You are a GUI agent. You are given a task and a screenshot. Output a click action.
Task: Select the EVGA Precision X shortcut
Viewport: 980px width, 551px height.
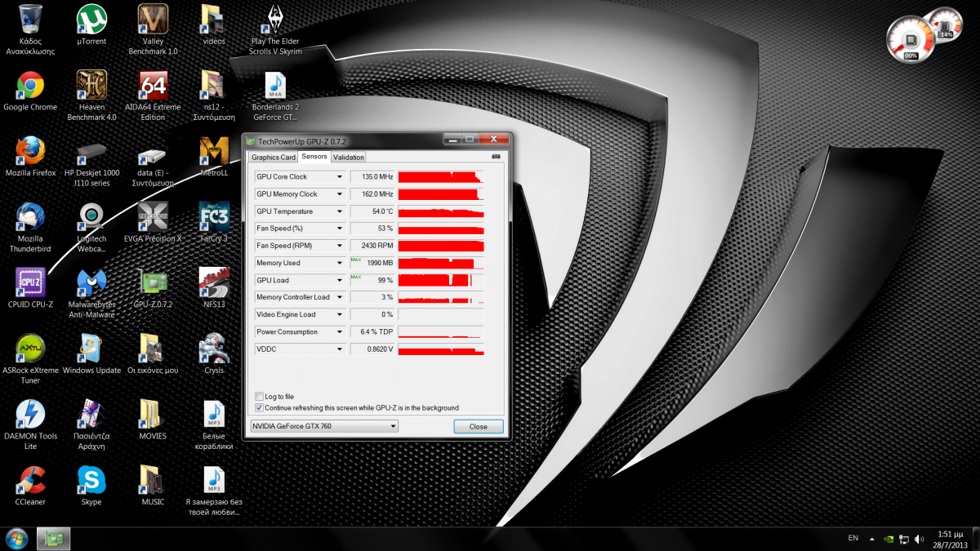(153, 223)
